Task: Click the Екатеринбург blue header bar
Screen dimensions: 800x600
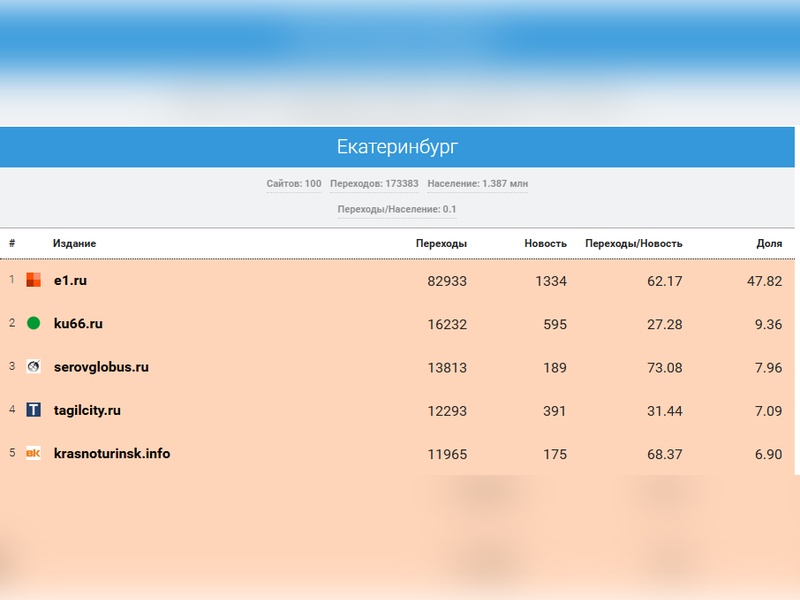Action: coord(397,147)
